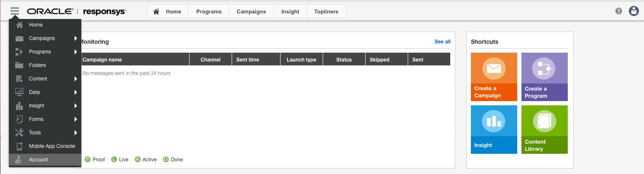
Task: Click the Create a Campaign envelope tile
Action: click(494, 77)
